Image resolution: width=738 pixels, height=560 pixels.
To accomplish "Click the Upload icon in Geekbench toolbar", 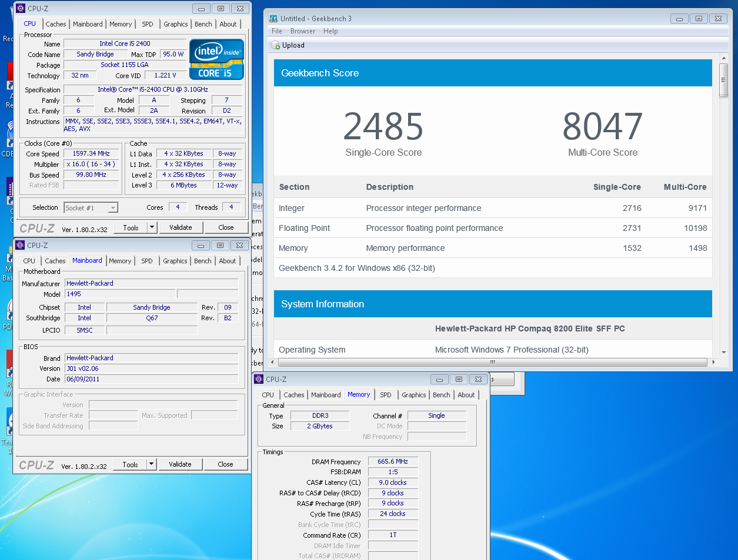I will [276, 45].
